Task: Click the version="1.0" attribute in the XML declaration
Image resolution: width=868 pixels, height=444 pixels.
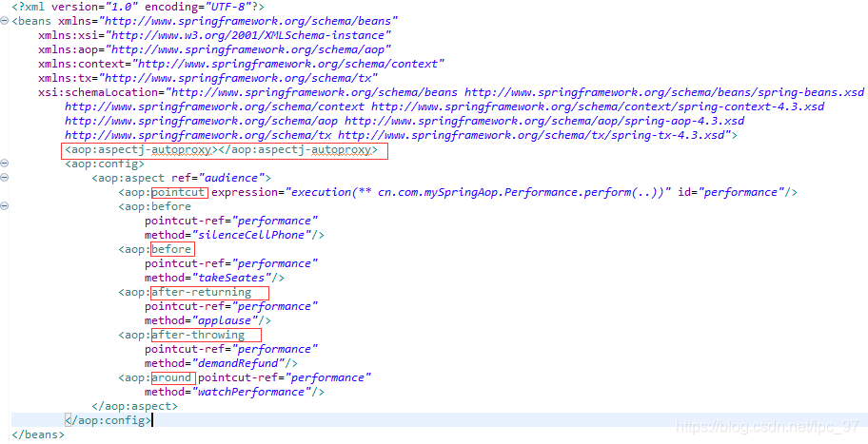Action: point(94,8)
